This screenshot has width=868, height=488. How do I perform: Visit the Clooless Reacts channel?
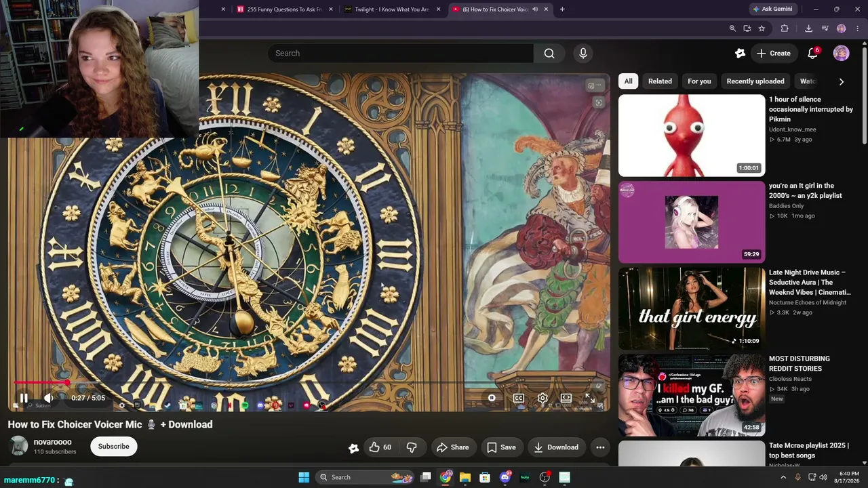[790, 379]
